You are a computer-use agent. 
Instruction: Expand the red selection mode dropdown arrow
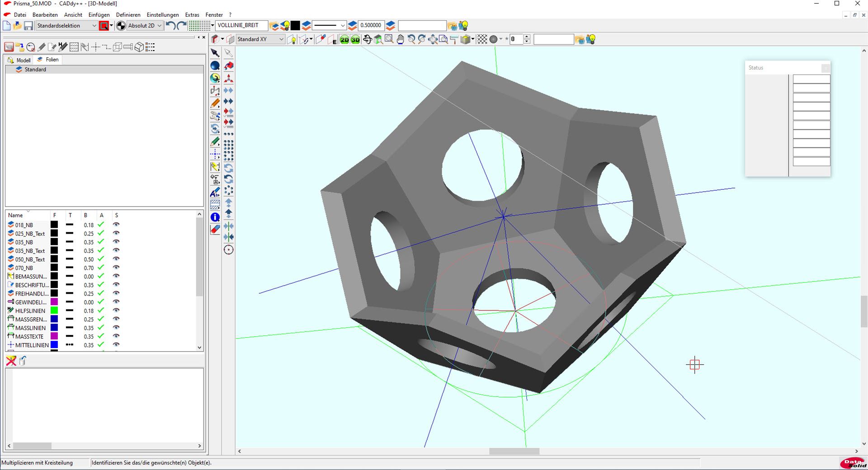click(111, 26)
